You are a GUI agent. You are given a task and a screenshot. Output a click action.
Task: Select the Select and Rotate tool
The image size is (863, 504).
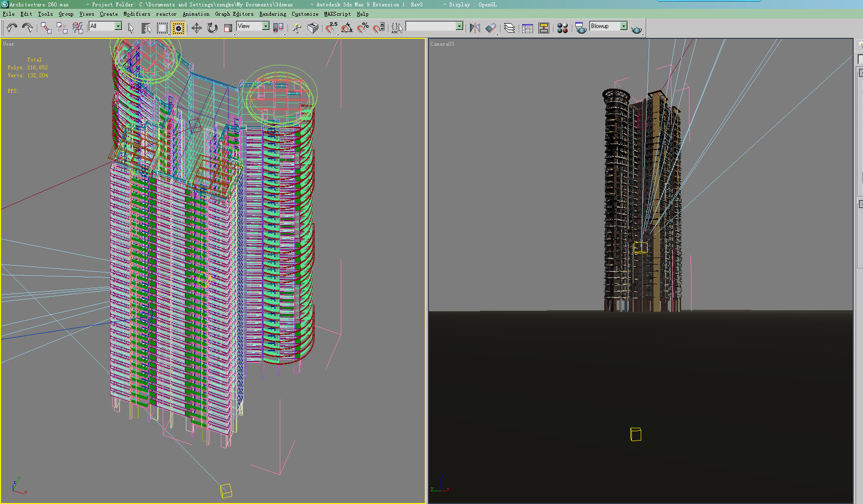(x=212, y=28)
